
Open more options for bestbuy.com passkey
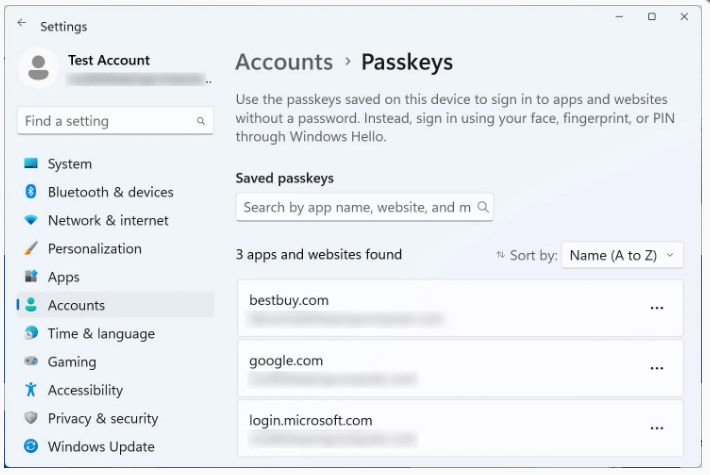pos(657,308)
